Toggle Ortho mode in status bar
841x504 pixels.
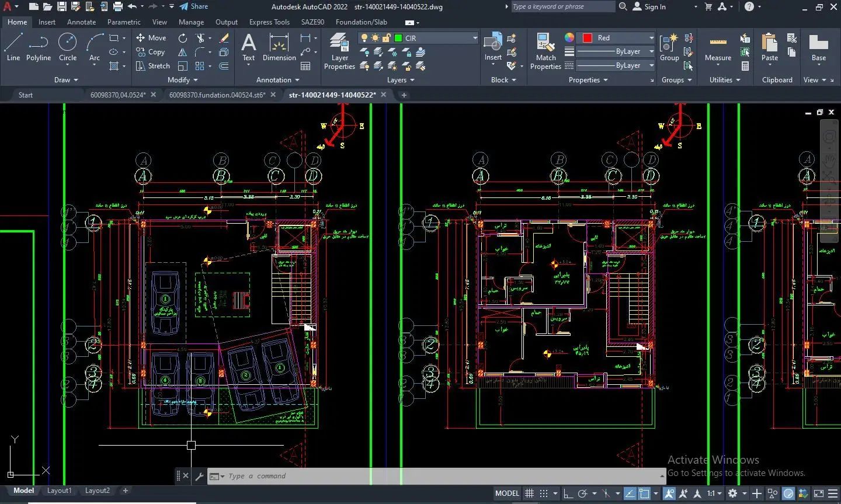coord(568,493)
